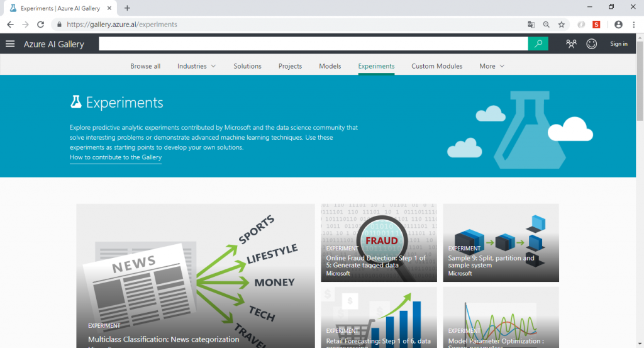The image size is (644, 348).
Task: Click the zoom magnifier icon in address bar
Action: pyautogui.click(x=547, y=25)
